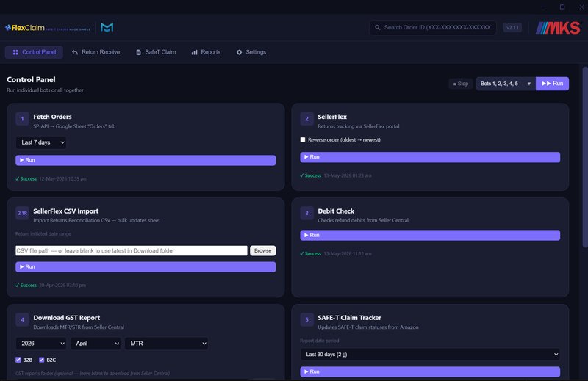Click the Fetch Orders Success status text

26,178
